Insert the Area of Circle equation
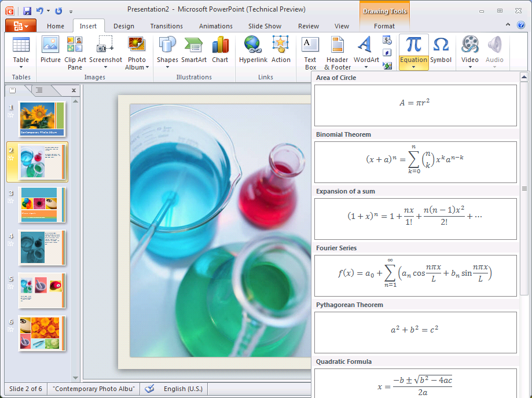The height and width of the screenshot is (398, 532). [415, 105]
